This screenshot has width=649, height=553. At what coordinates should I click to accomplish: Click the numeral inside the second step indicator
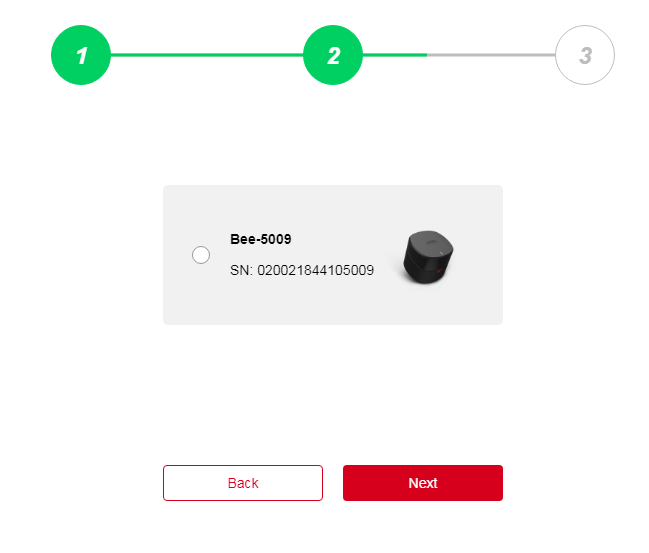point(334,55)
